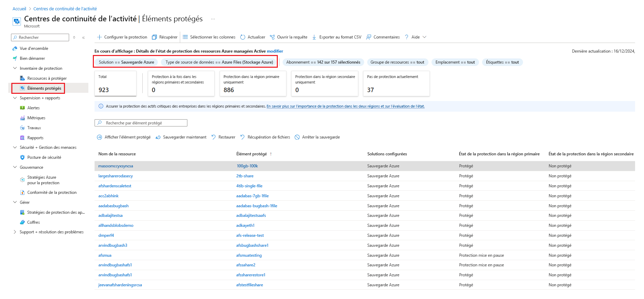Click the Stratégies Azure pour la protection icon
Image resolution: width=644 pixels, height=299 pixels.
click(22, 180)
